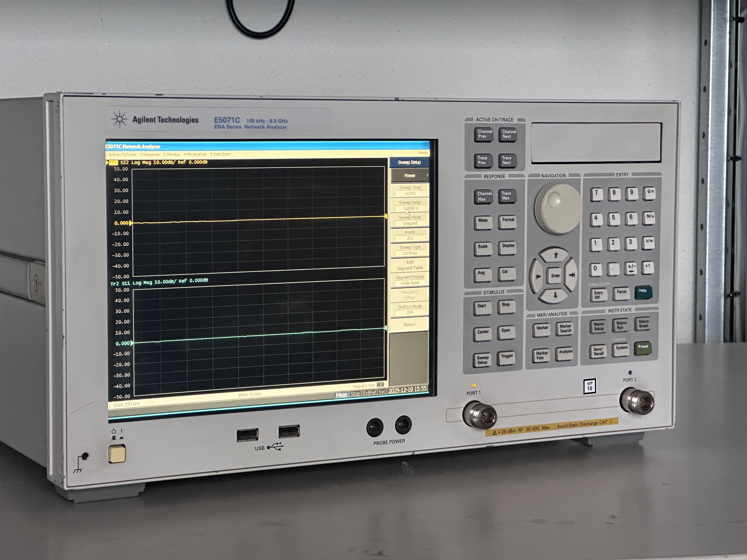Viewport: 747px width, 560px height.
Task: Open the greyed Frequency Offset softkey
Action: (410, 295)
